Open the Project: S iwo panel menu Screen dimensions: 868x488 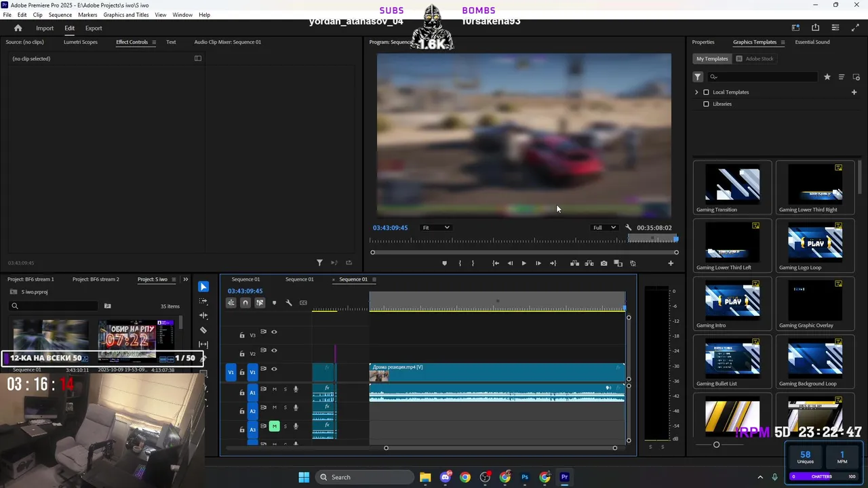coord(174,279)
